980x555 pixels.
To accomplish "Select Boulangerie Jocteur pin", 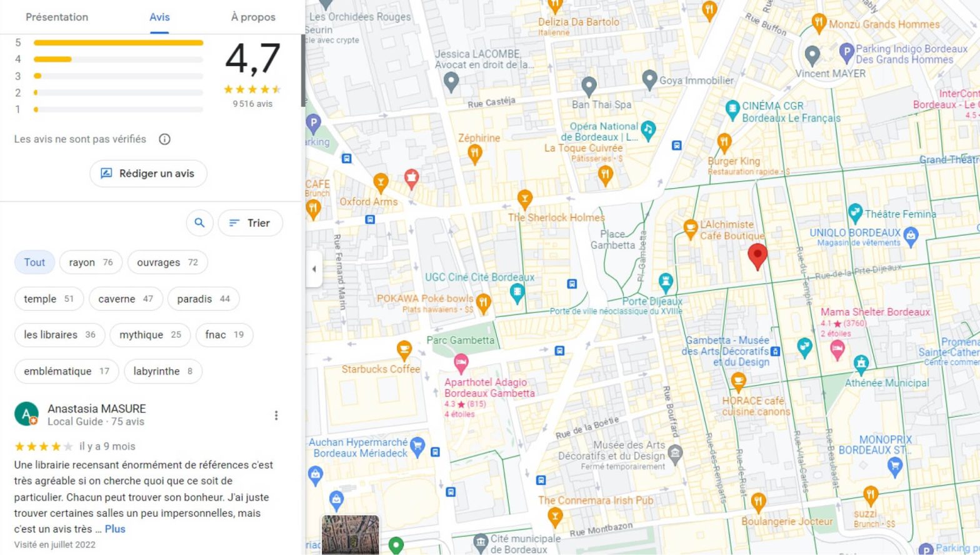I will (757, 501).
